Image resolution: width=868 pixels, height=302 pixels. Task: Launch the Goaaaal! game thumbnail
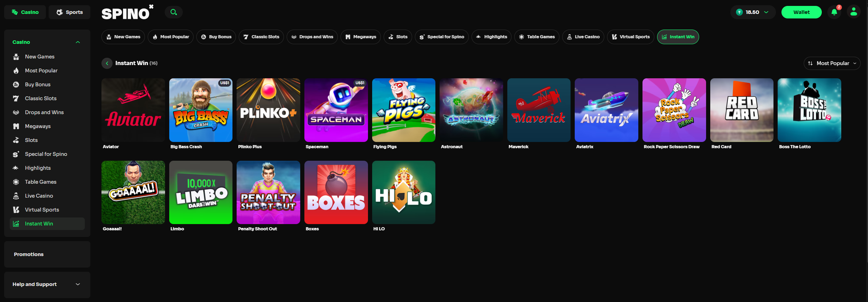click(x=133, y=192)
